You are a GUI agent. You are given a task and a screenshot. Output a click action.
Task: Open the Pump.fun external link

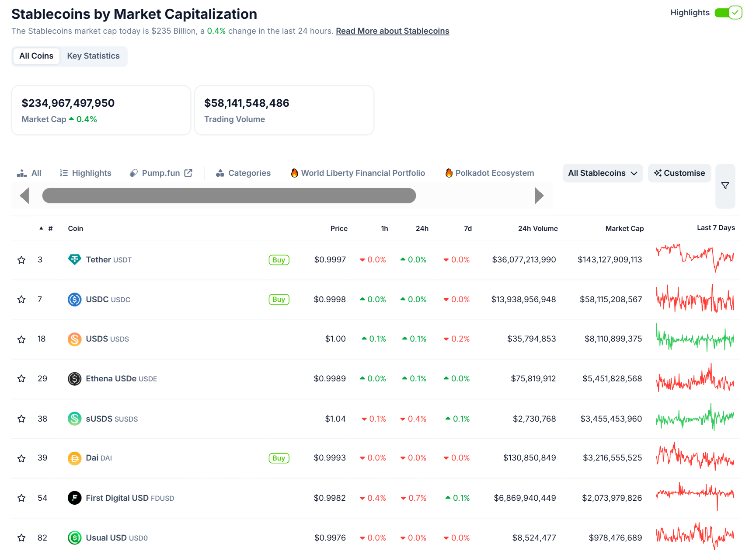click(x=161, y=173)
